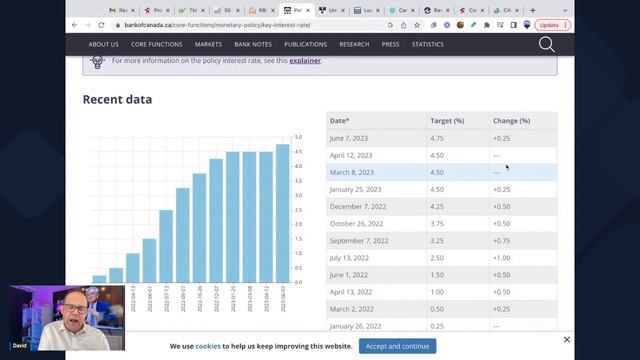Reload the page with the refresh icon
Screen dimensions: 640x360
[101, 25]
